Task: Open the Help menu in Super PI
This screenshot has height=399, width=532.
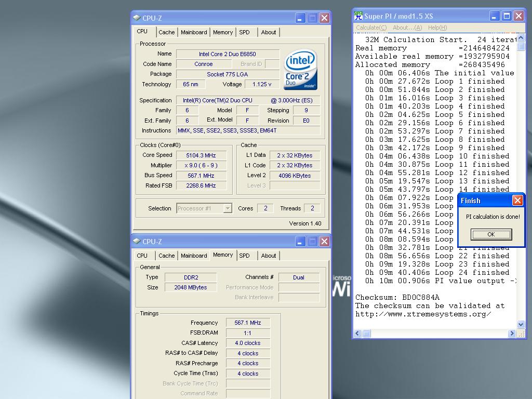Action: click(x=437, y=28)
